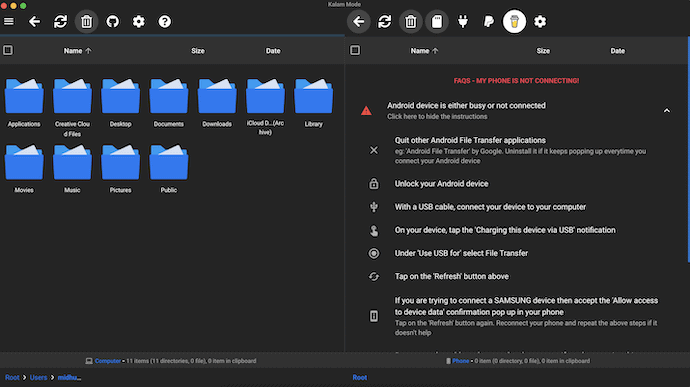690x387 pixels.
Task: Click 'Android device is either busy or not connected'
Action: coord(466,105)
